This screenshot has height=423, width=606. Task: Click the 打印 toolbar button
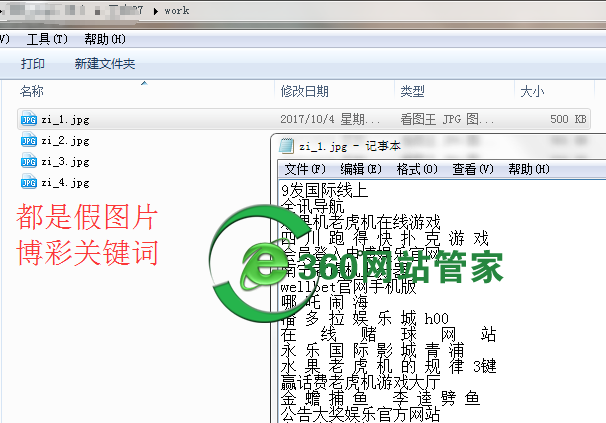(33, 63)
